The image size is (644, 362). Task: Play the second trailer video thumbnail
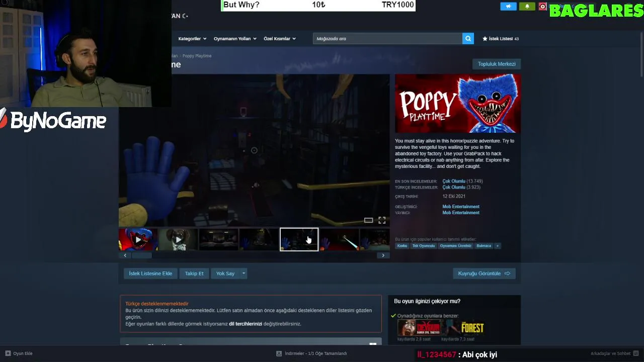click(178, 240)
